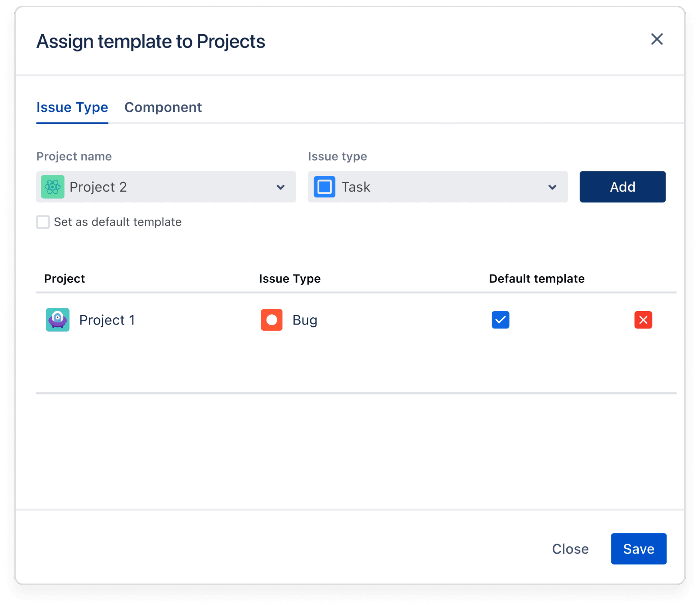Open the Project name dropdown
This screenshot has width=700, height=608.
tap(166, 187)
